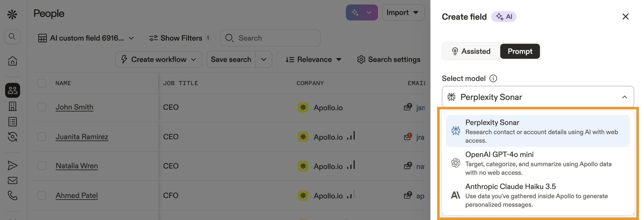The image size is (644, 220).
Task: Go to Home via the house icon
Action: (13, 61)
